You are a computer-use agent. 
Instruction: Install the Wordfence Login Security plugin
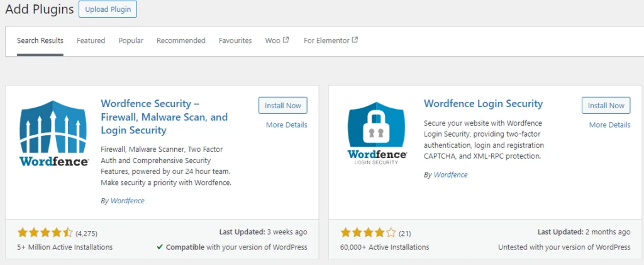606,106
